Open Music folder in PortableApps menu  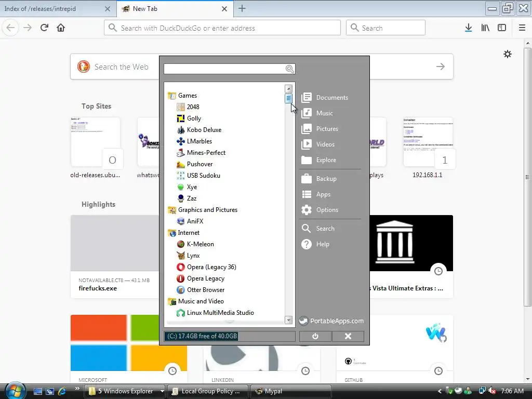point(317,113)
